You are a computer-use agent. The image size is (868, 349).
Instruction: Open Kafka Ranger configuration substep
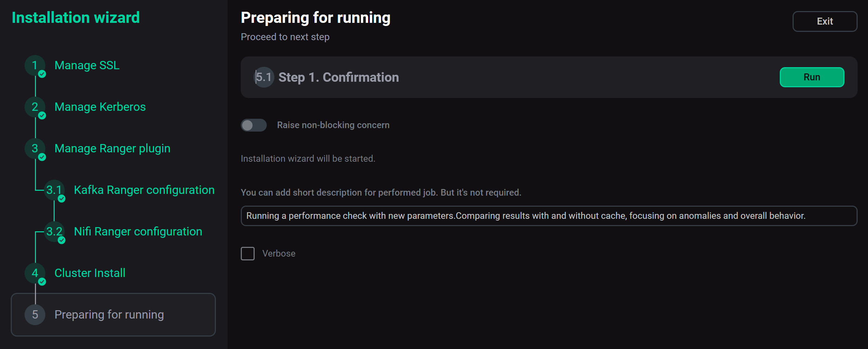tap(144, 190)
